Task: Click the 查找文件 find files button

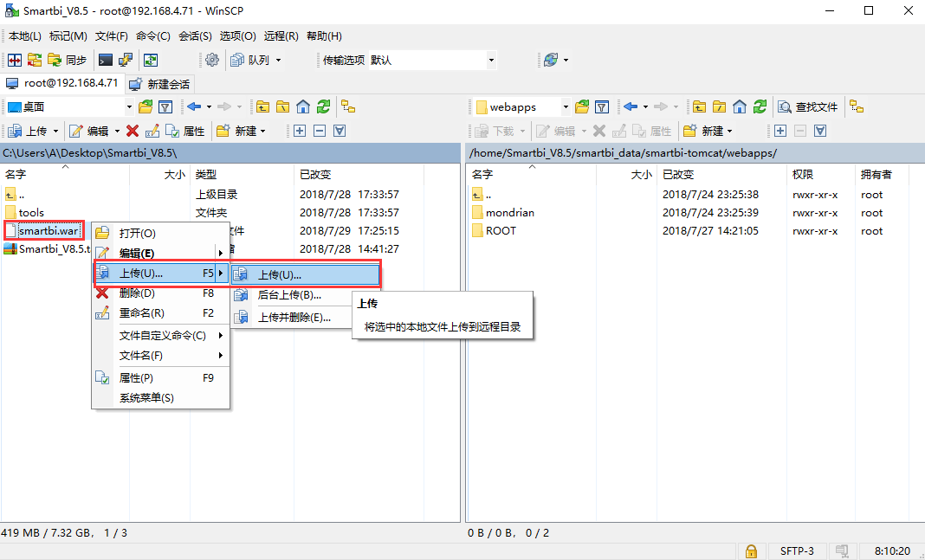Action: pyautogui.click(x=808, y=107)
